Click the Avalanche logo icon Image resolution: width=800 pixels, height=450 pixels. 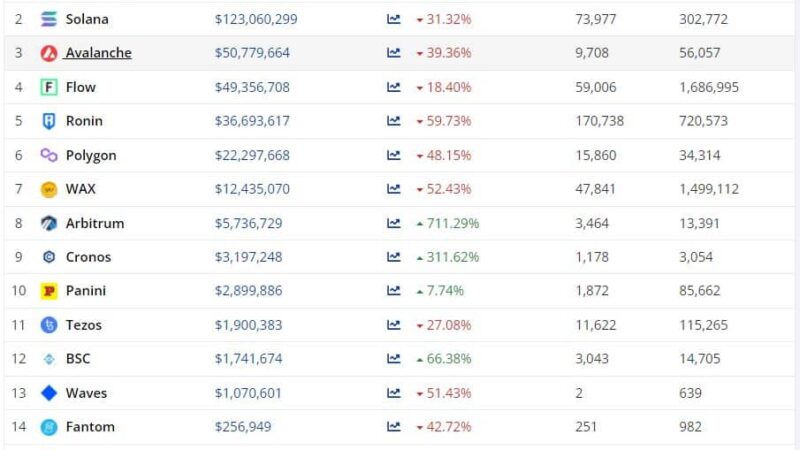tap(49, 53)
